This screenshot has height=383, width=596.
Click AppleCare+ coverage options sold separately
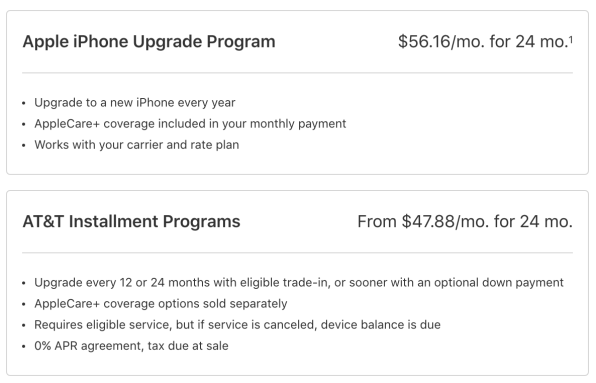161,304
